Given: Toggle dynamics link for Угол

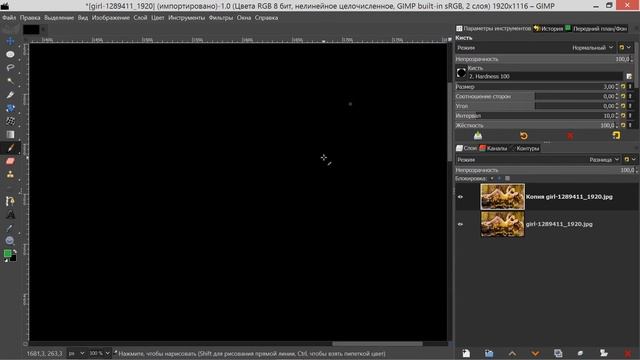Looking at the screenshot, I should [x=630, y=106].
